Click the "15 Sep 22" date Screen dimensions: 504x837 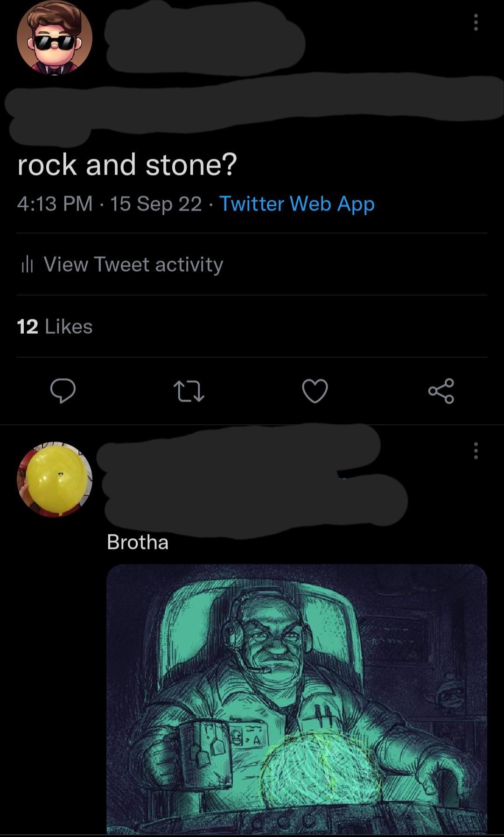(156, 204)
